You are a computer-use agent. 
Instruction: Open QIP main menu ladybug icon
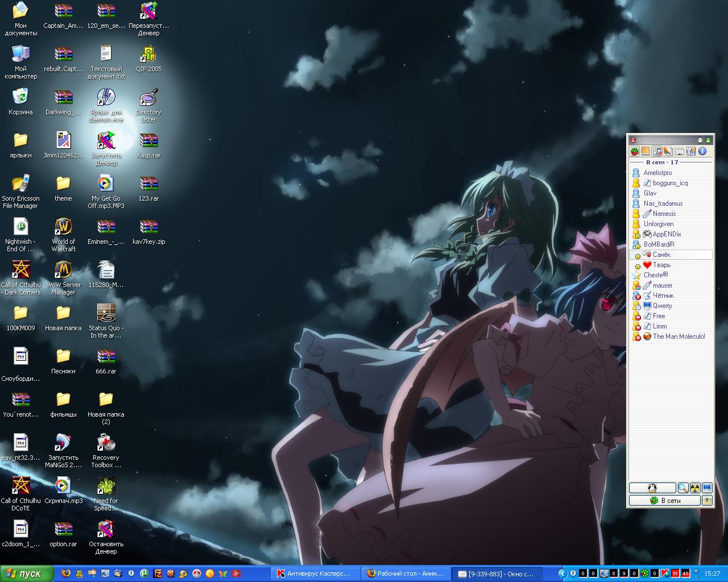click(635, 151)
